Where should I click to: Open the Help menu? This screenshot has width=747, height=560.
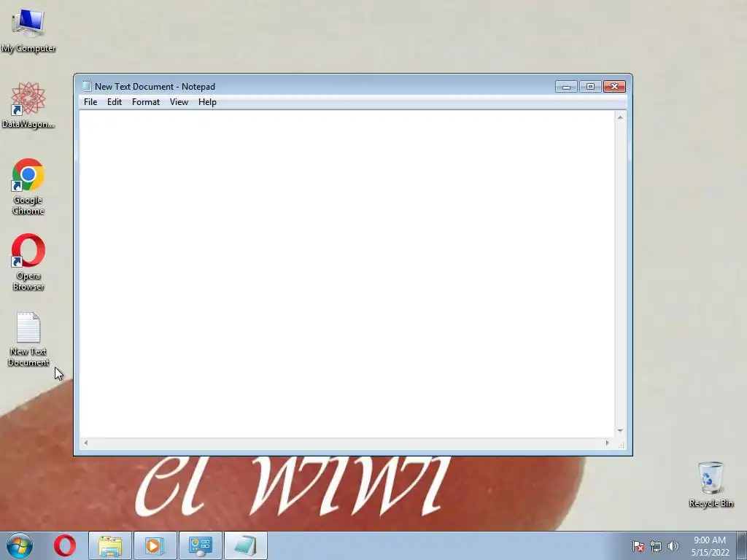pos(207,102)
